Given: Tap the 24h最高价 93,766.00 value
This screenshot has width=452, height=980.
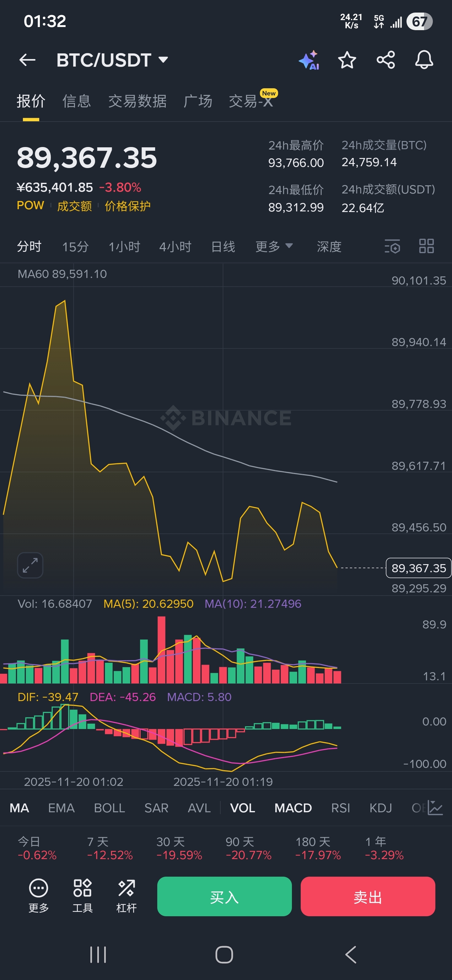Looking at the screenshot, I should 296,163.
